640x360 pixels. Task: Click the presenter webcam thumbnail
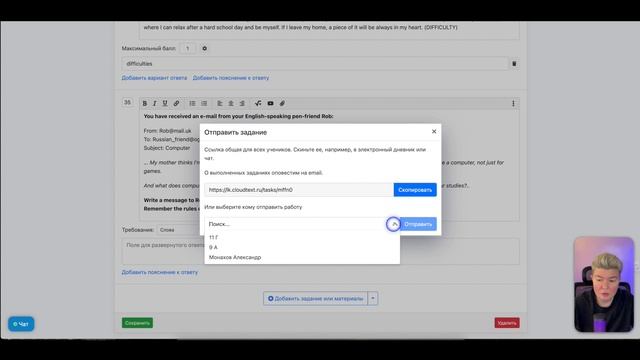coord(604,284)
